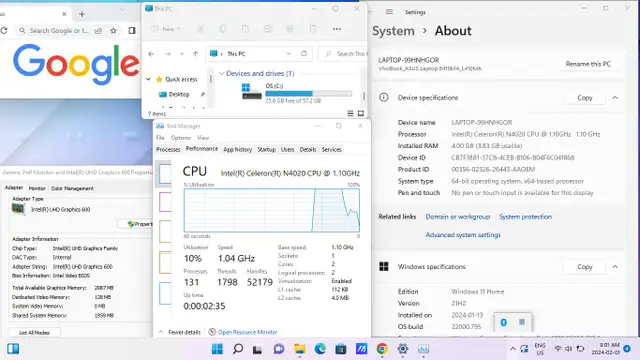Switch to App history tab

(x=238, y=149)
